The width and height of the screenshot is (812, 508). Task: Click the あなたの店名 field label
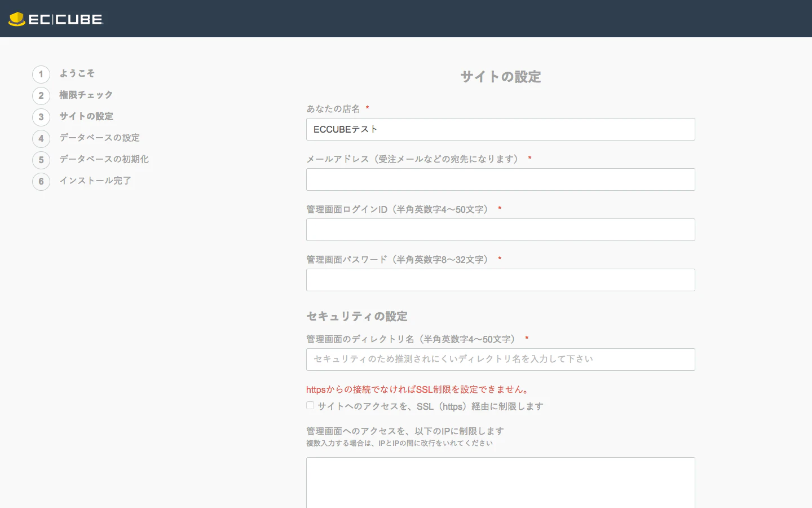(333, 109)
